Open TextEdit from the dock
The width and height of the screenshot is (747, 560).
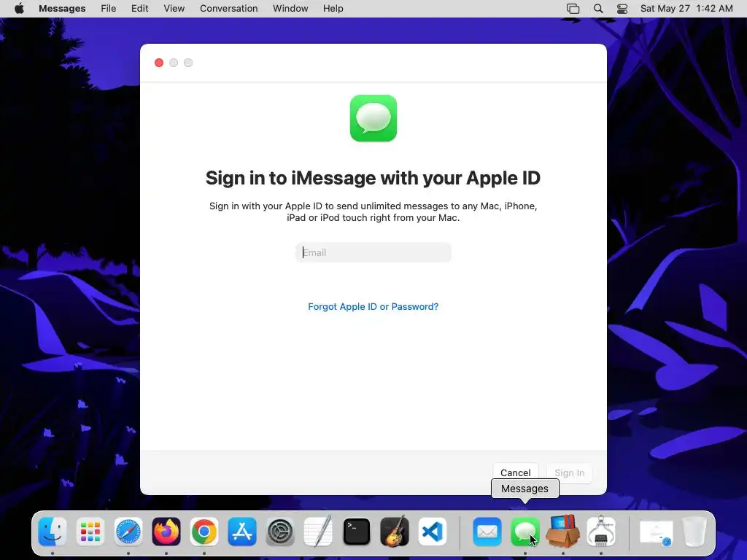pos(318,532)
